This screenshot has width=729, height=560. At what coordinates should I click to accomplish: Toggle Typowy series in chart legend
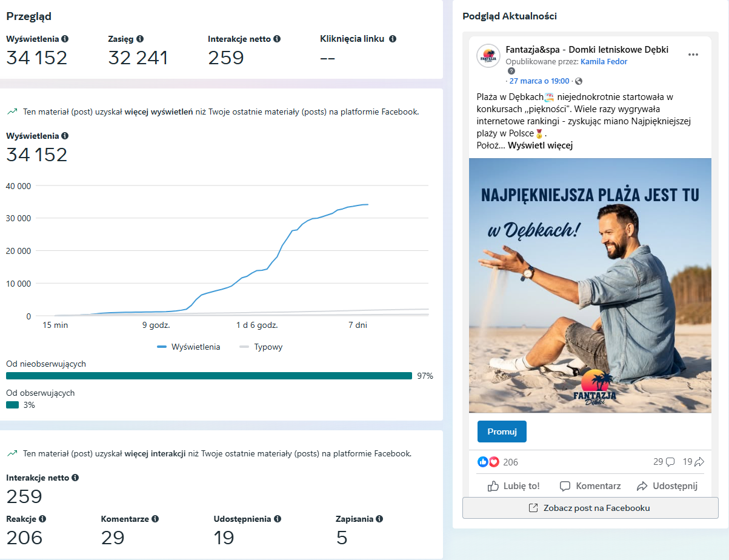261,347
